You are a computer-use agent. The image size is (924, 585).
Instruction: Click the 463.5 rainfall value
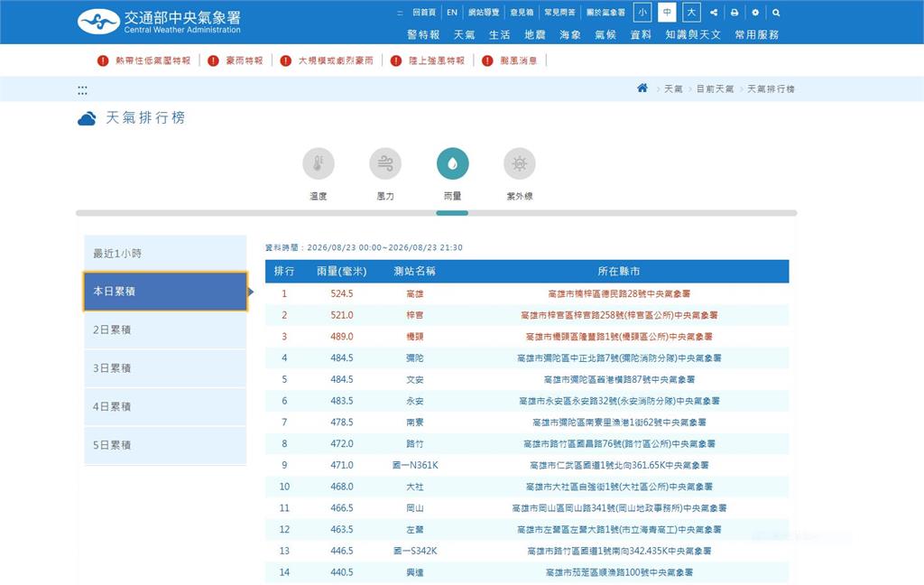[x=342, y=530]
